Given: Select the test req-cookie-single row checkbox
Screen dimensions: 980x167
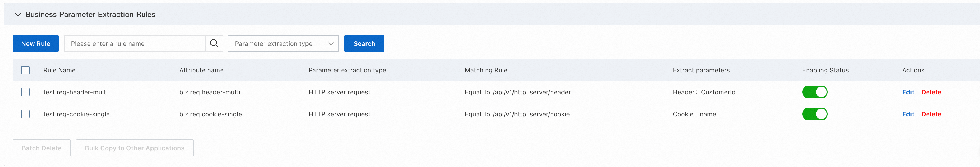Looking at the screenshot, I should pyautogui.click(x=25, y=114).
